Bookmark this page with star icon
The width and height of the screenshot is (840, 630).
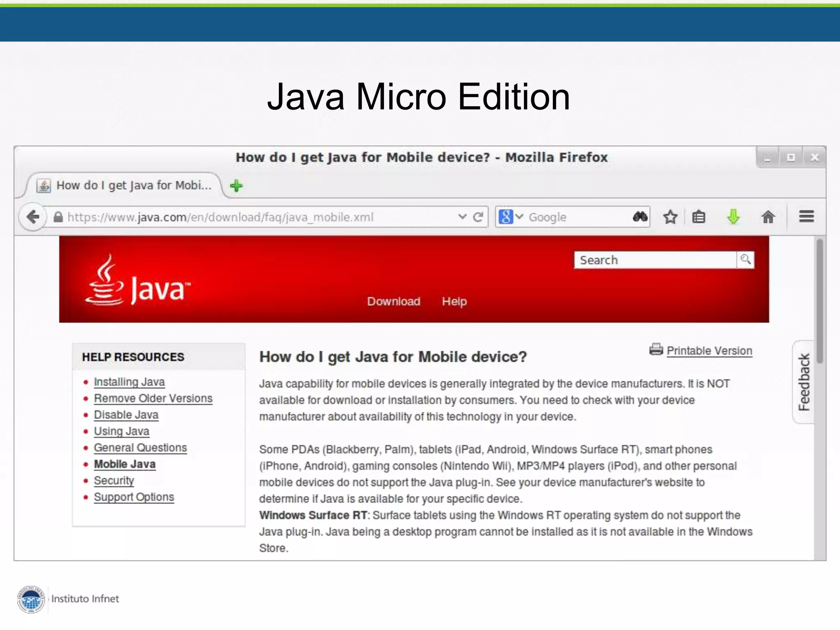coord(670,217)
